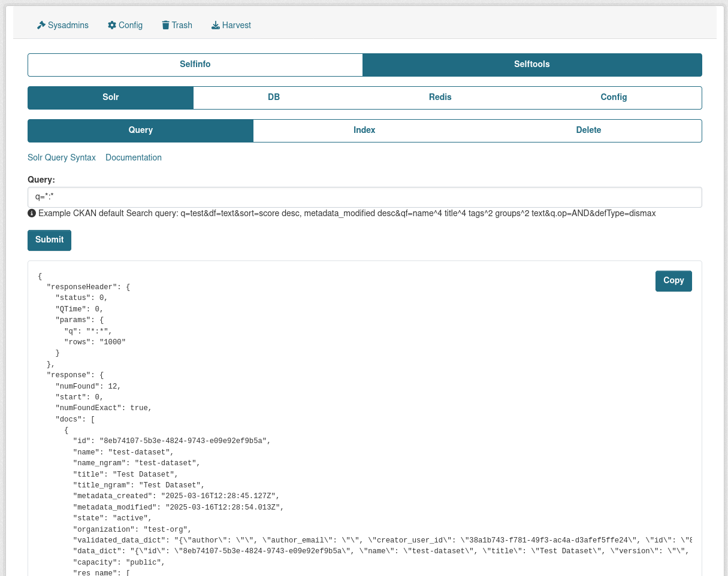Focus the Query input field
Viewport: 728px width, 576px height.
tap(365, 197)
